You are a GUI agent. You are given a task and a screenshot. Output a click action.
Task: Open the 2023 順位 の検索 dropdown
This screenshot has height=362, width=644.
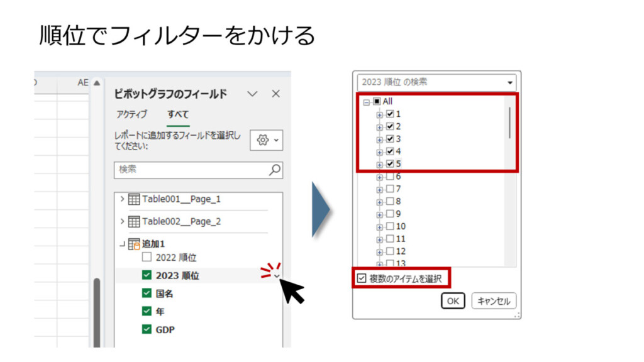(509, 82)
